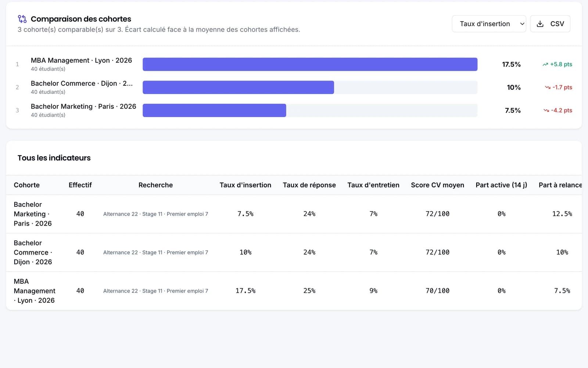Click the Part active (14 j) column header
Viewport: 588px width, 368px height.
click(501, 185)
